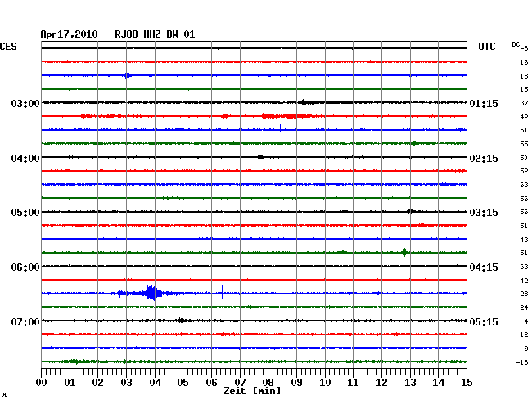Click the 00 minute tick label
The width and height of the screenshot is (532, 404).
[42, 383]
